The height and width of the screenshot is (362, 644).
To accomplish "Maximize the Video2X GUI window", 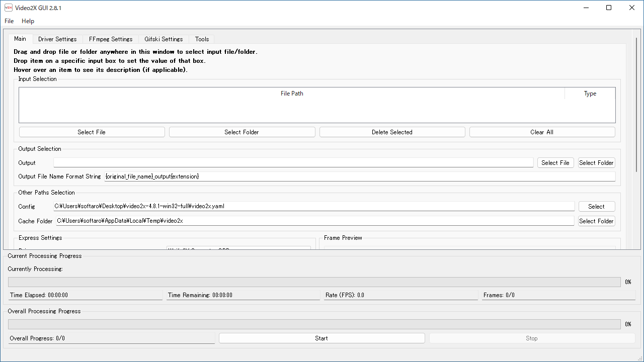I will (609, 8).
